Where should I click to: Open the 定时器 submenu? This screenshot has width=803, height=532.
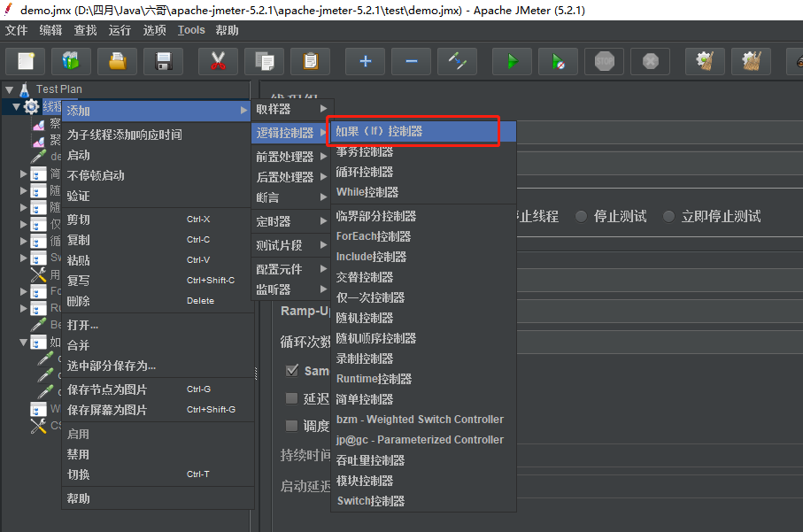(292, 221)
